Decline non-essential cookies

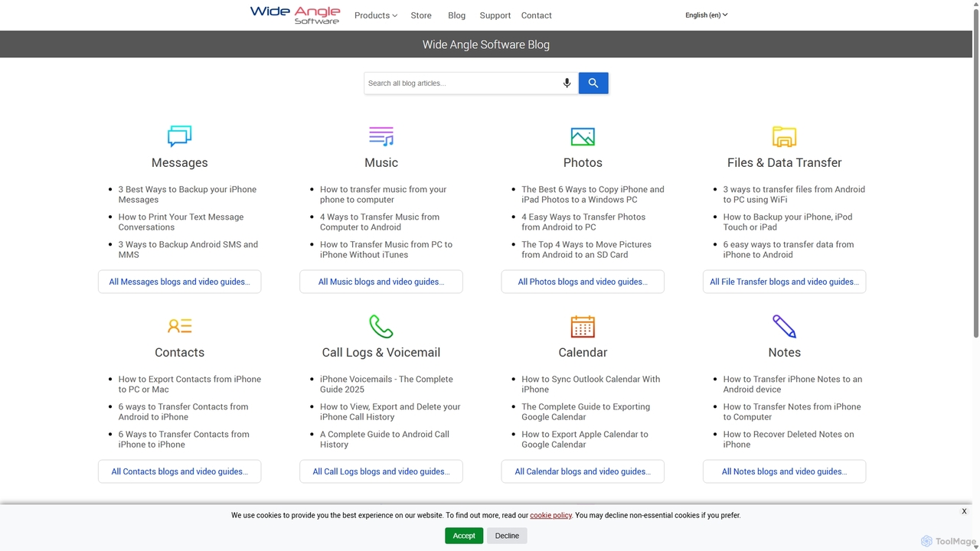pyautogui.click(x=507, y=536)
